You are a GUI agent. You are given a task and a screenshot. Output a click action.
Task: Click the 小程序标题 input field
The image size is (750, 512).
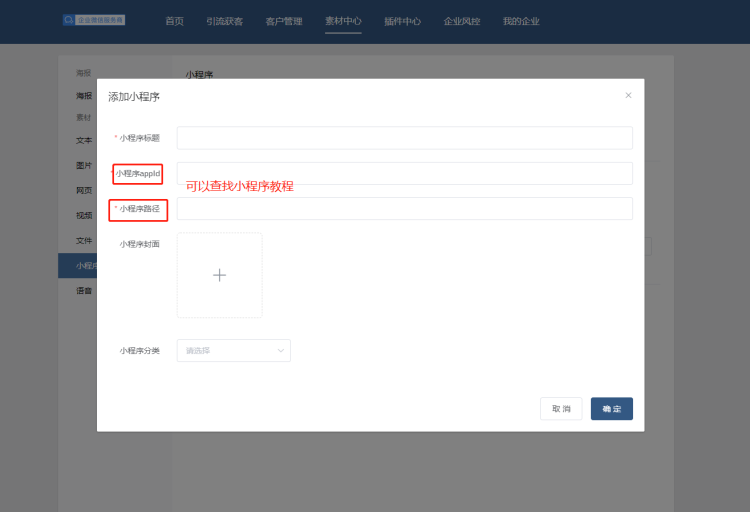pos(404,138)
